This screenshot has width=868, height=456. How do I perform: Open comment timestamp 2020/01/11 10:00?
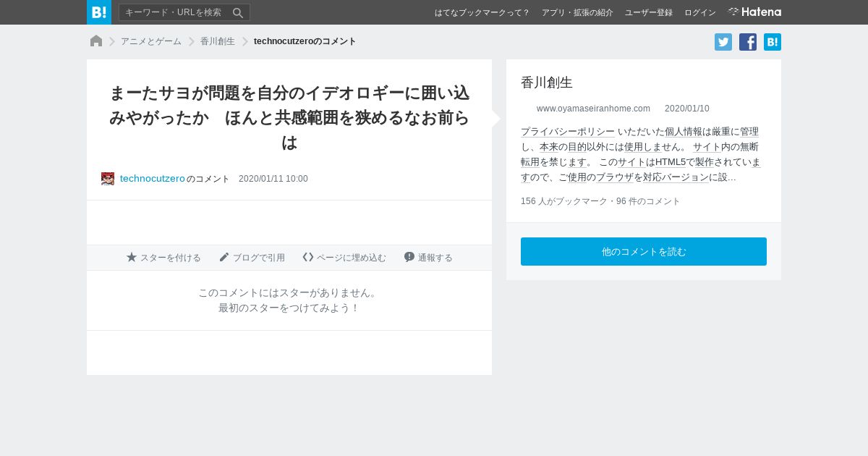click(x=273, y=179)
